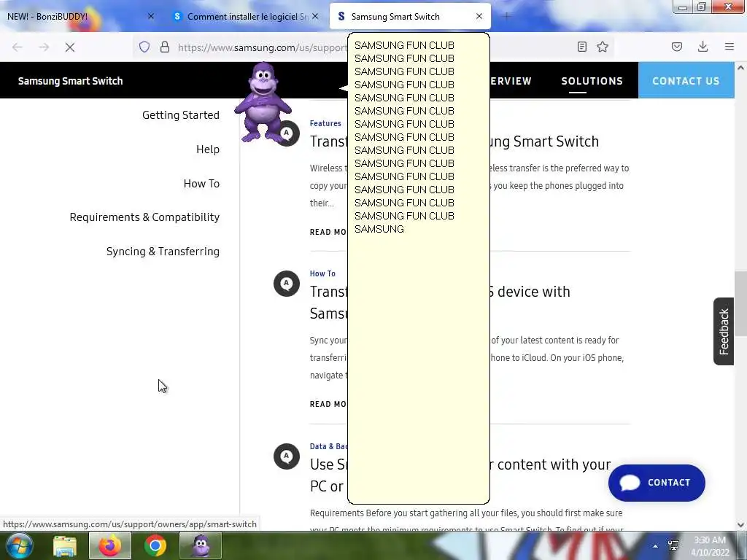Open Requirements & Compatibility category
This screenshot has height=560, width=747.
tap(145, 217)
